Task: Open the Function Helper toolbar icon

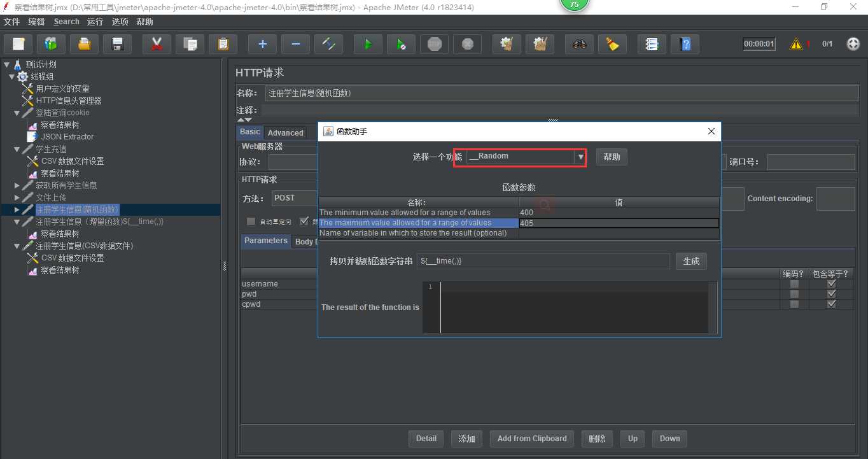Action: [x=652, y=44]
